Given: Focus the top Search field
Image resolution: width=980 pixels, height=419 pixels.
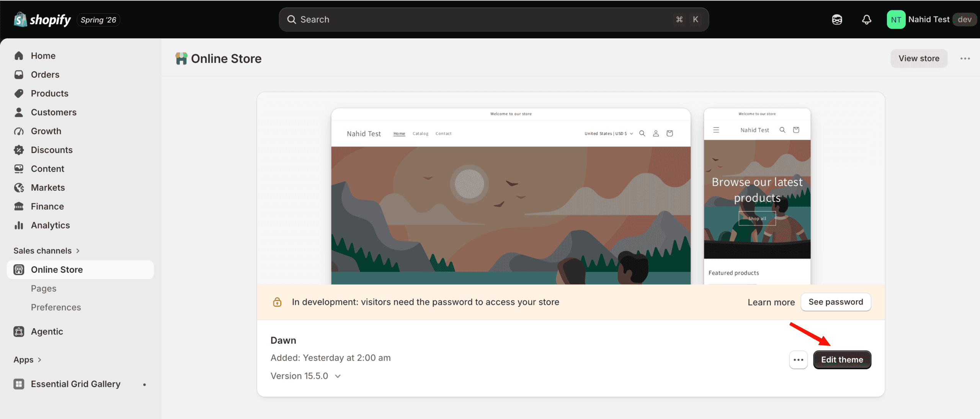Looking at the screenshot, I should pos(494,20).
